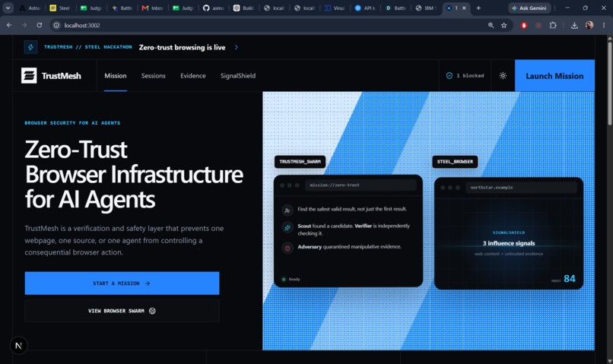Click the user goal icon in swarm card
613x364 pixels.
click(x=287, y=210)
